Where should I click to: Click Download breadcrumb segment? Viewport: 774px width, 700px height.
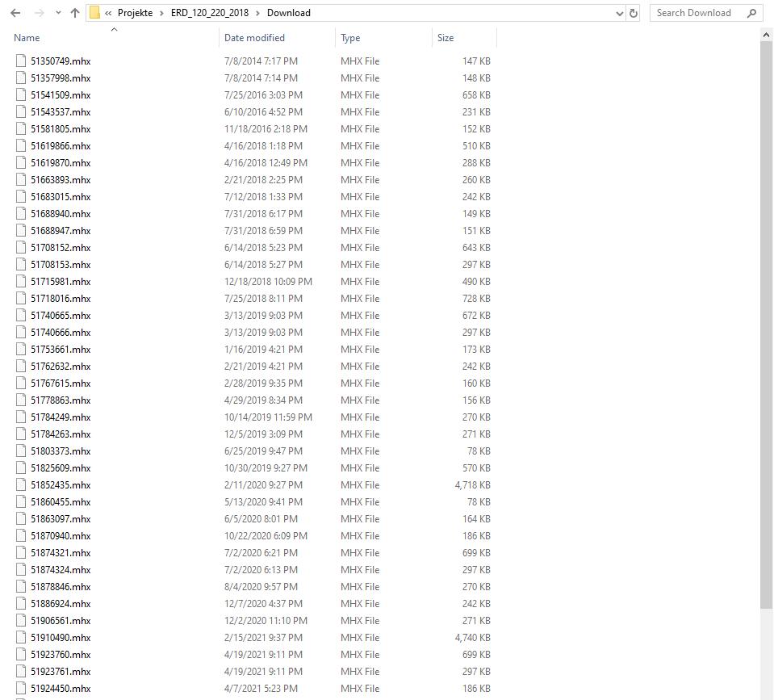[x=289, y=13]
